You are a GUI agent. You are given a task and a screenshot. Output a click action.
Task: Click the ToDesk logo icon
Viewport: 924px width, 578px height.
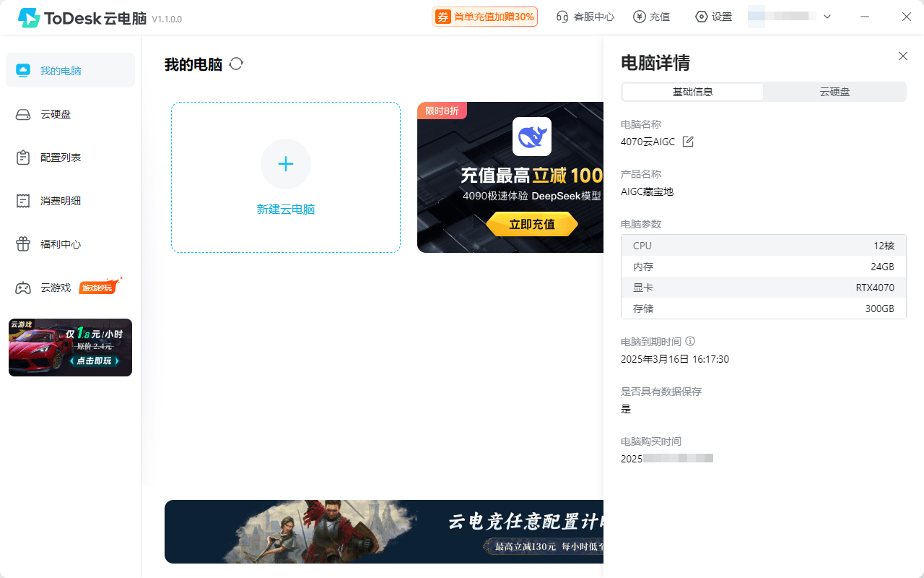point(29,17)
